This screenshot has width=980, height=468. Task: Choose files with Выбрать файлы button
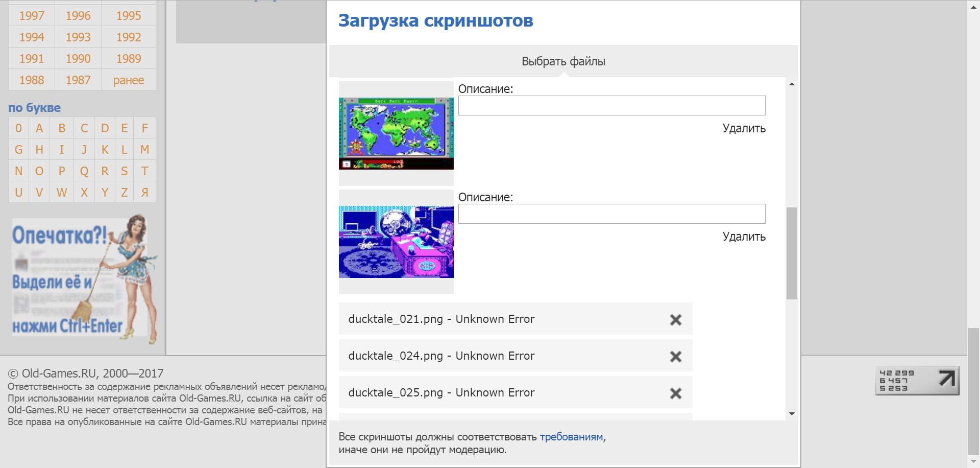(x=563, y=61)
